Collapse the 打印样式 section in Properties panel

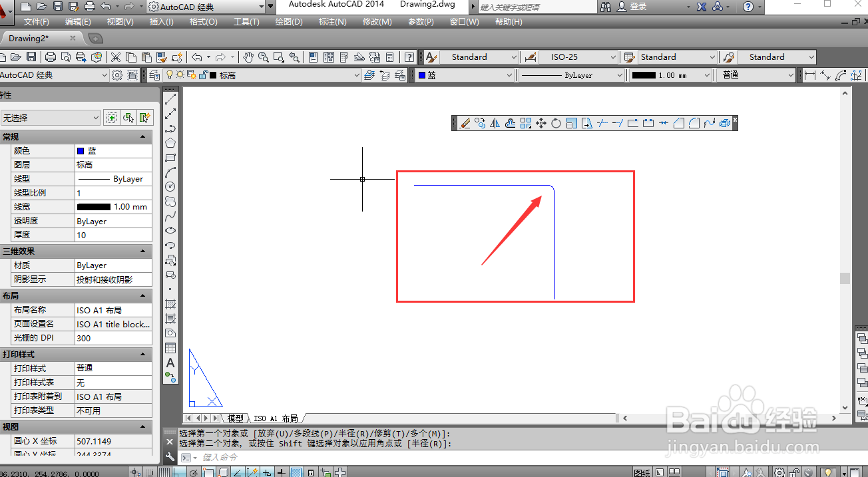click(143, 355)
